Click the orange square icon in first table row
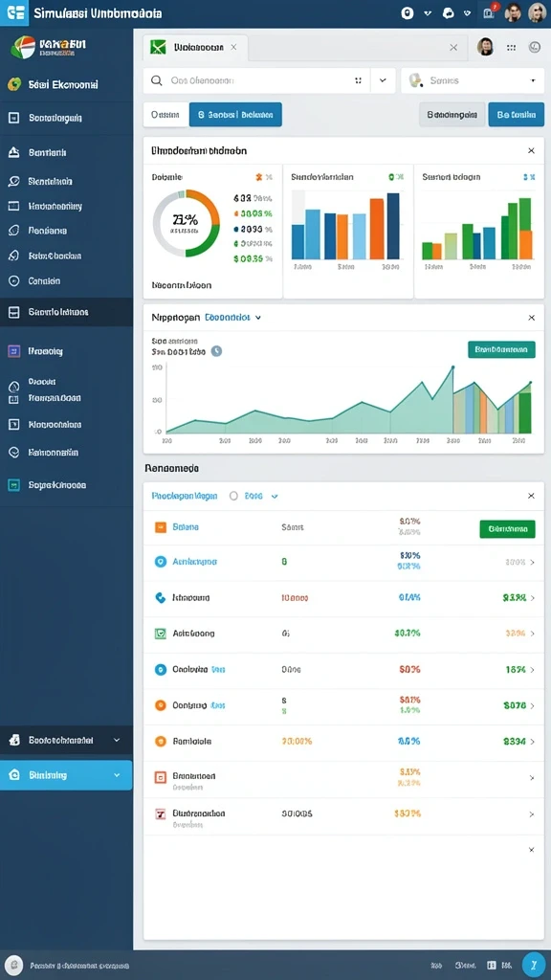The width and height of the screenshot is (551, 980). click(161, 527)
